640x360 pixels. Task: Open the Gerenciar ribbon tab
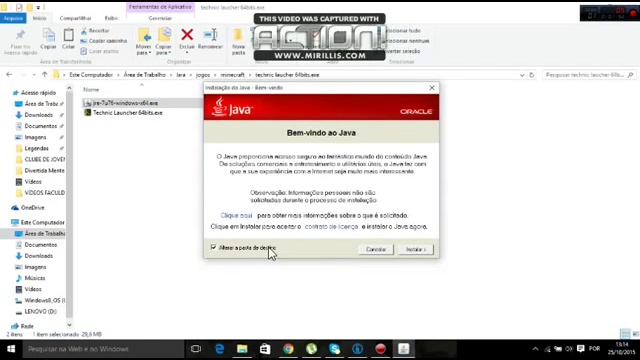(160, 18)
